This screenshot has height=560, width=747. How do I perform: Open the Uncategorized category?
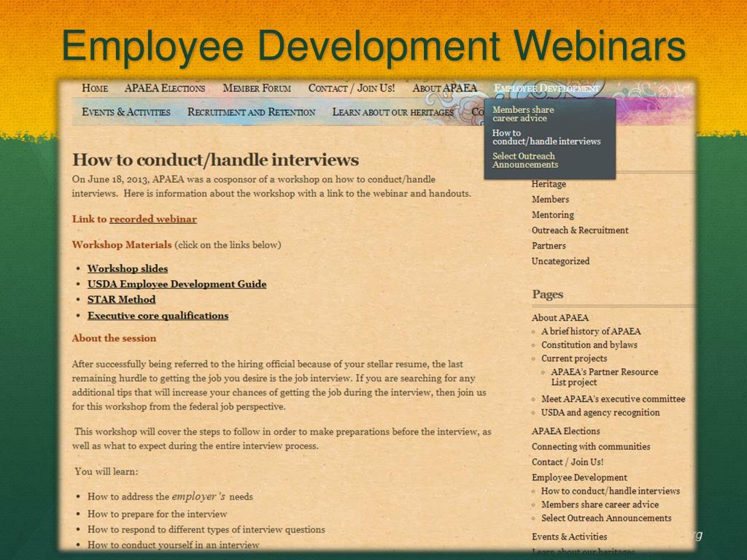560,262
